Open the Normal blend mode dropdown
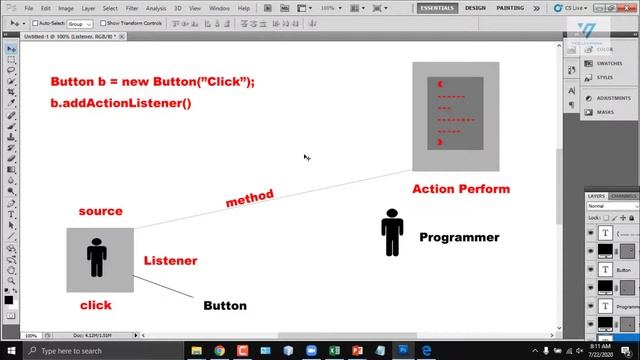The width and height of the screenshot is (640, 360). click(612, 206)
